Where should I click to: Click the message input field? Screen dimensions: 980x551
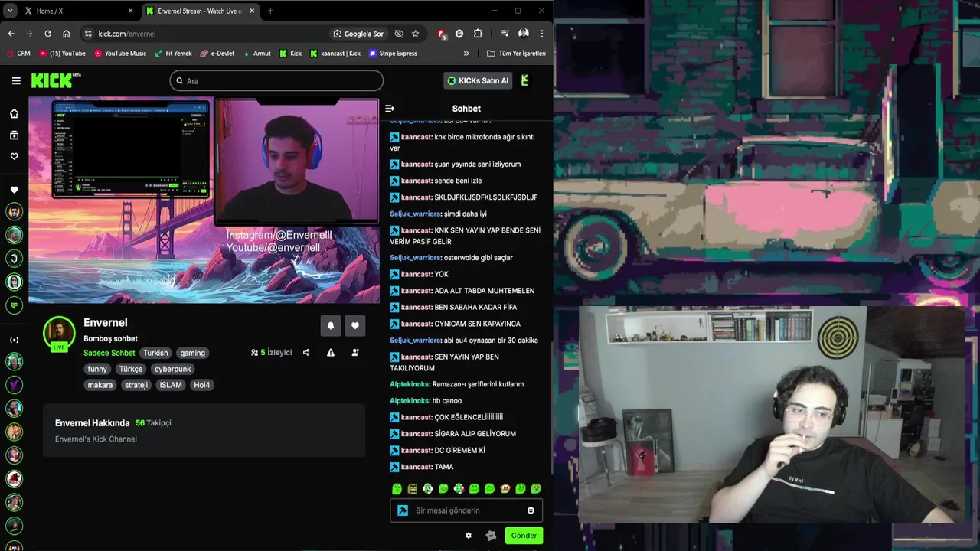point(466,510)
